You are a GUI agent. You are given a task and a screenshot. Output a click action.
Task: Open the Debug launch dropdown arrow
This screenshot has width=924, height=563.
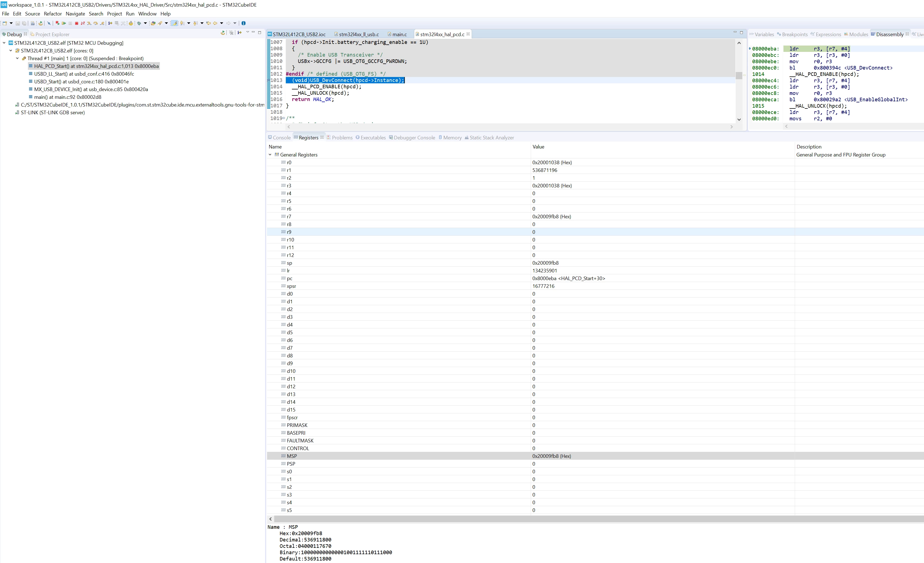click(x=146, y=23)
